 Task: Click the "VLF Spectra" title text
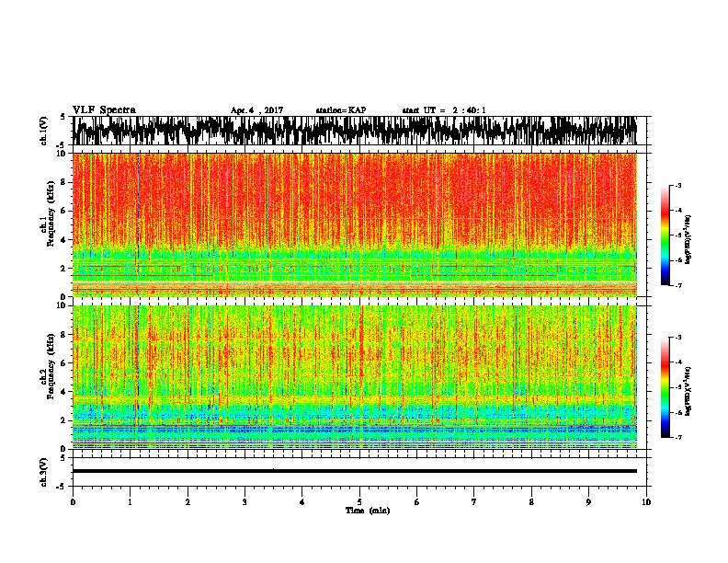coord(104,110)
